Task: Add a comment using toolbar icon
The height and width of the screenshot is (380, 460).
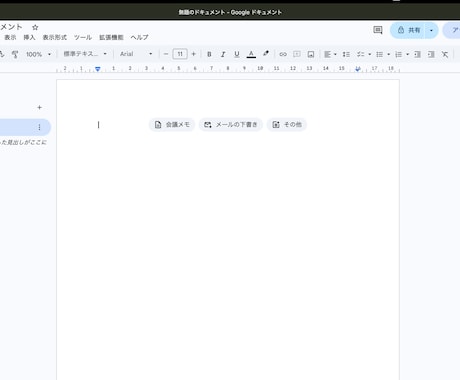Action: pyautogui.click(x=297, y=54)
